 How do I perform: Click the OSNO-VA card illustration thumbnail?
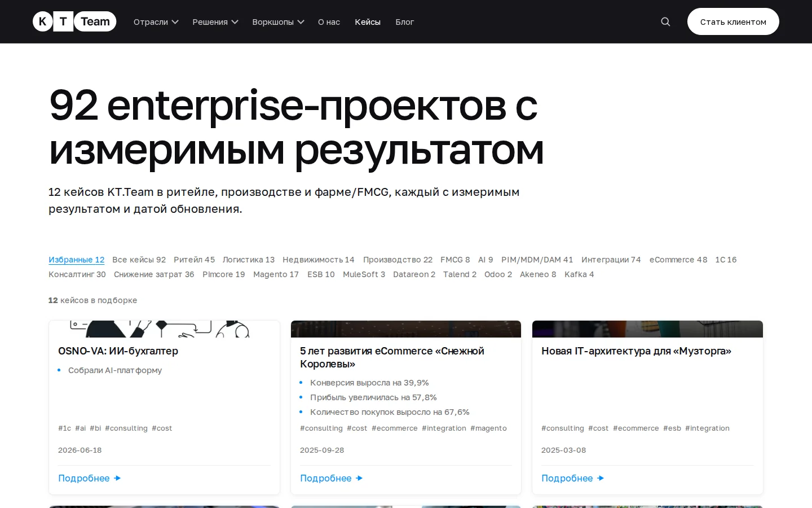164,329
